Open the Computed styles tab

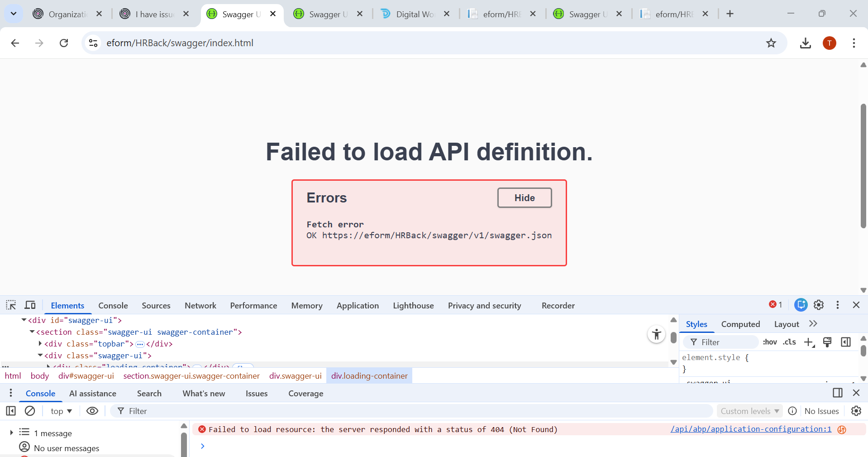(740, 324)
